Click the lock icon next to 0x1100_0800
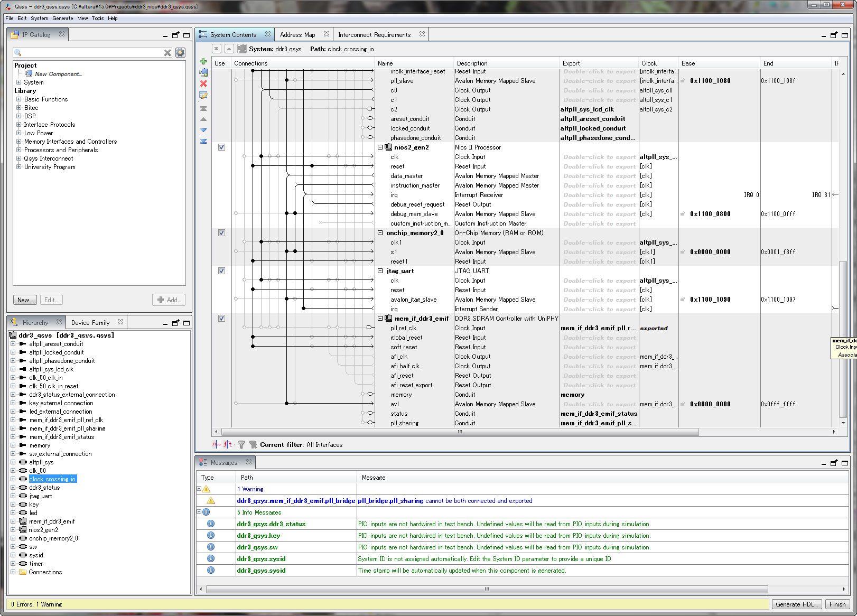Screen dimensions: 857x616 683,214
